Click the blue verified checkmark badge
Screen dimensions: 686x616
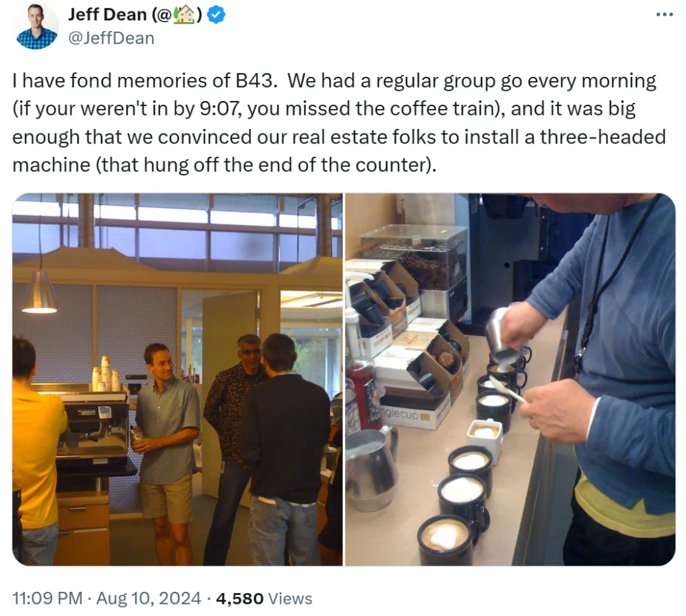(216, 15)
